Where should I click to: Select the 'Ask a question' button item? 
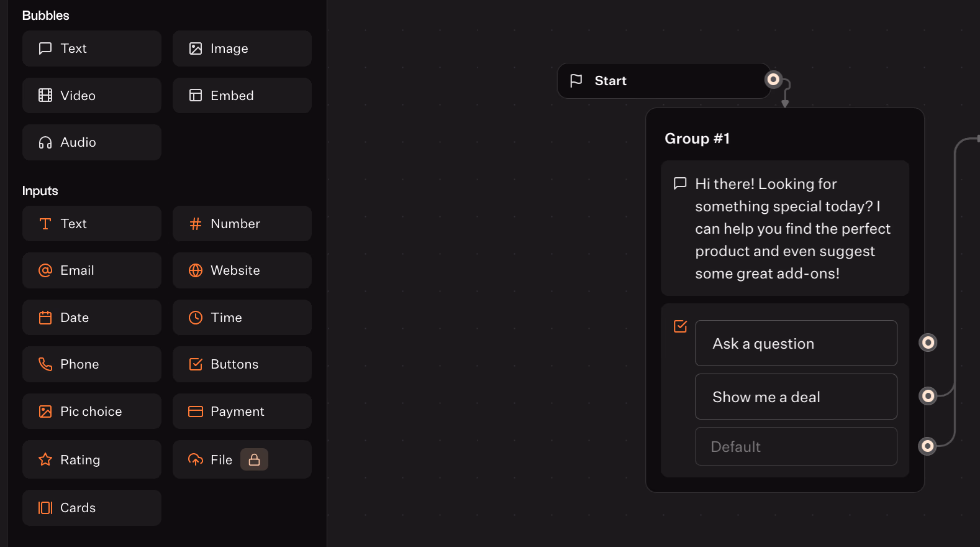point(796,343)
